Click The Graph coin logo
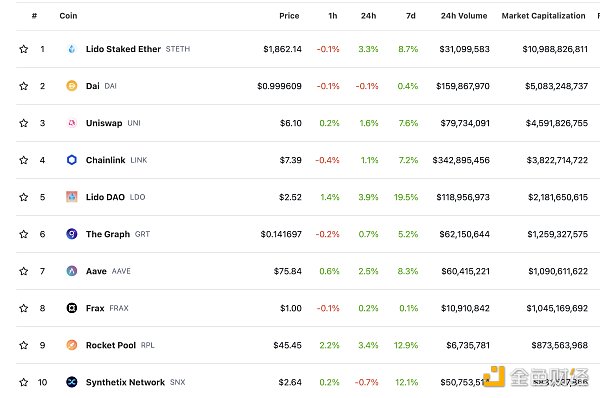The width and height of the screenshot is (600, 398). coord(72,234)
